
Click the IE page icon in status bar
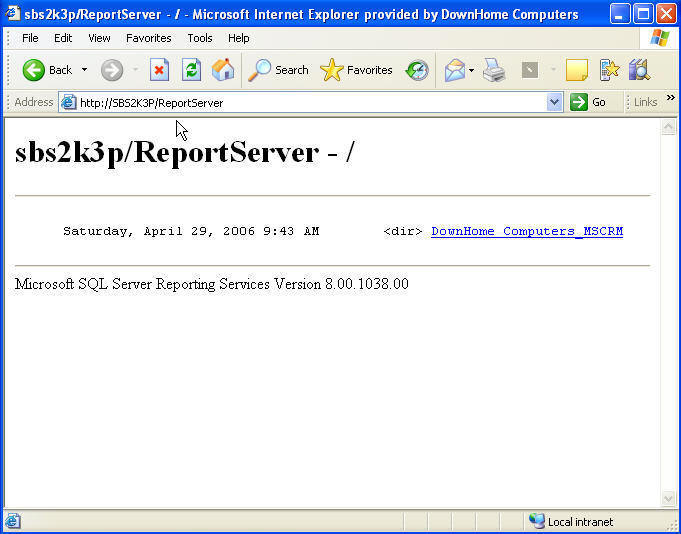[x=13, y=521]
